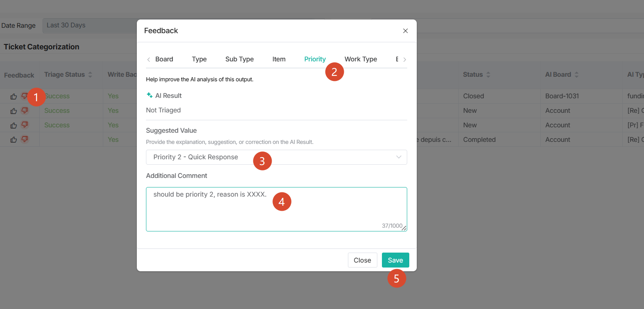Screen dimensions: 644x309
Task: Click the Close button in the dialog footer
Action: [x=362, y=260]
